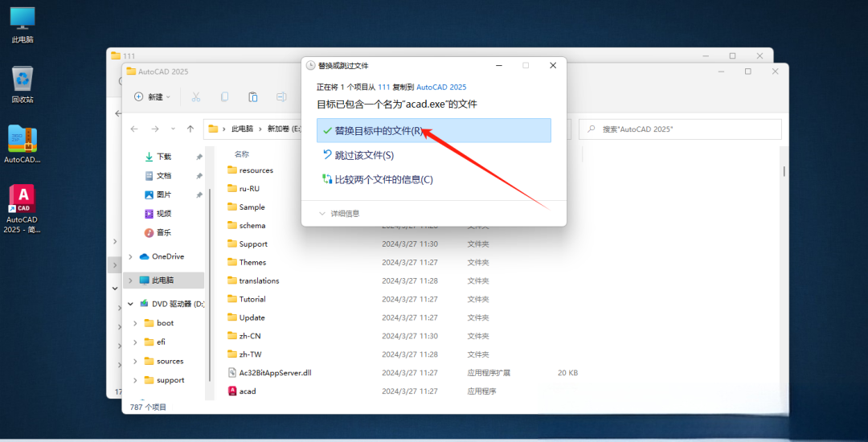This screenshot has height=442, width=868.
Task: Select the Tutorial folder
Action: point(252,299)
